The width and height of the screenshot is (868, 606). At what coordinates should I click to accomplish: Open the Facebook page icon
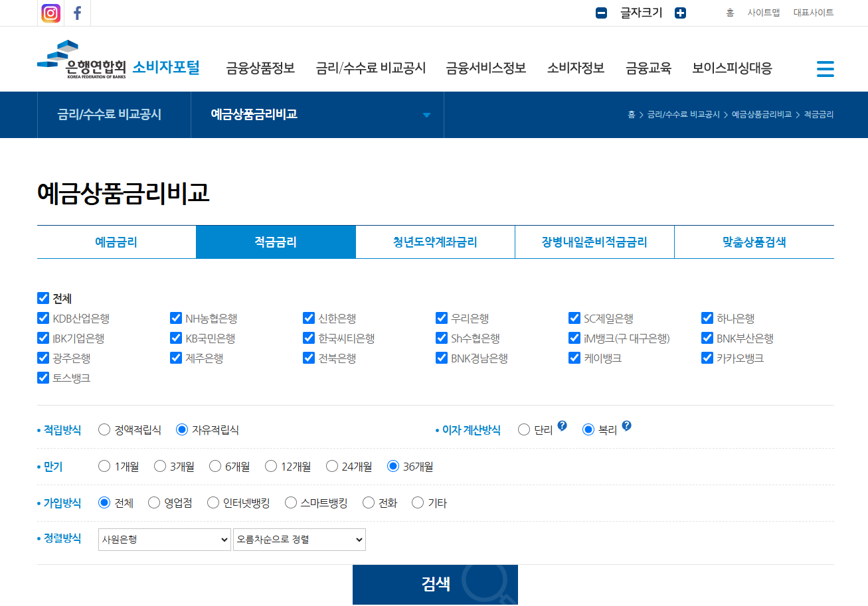click(77, 13)
